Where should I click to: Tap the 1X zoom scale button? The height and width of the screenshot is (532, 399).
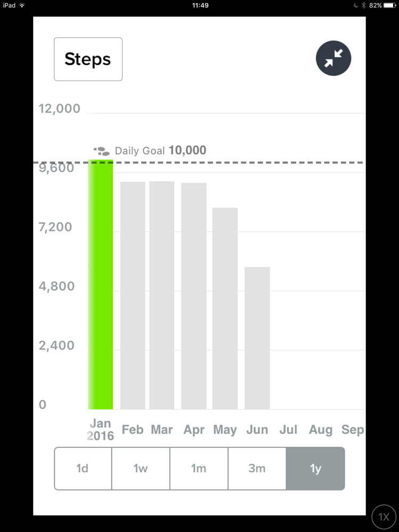(384, 517)
